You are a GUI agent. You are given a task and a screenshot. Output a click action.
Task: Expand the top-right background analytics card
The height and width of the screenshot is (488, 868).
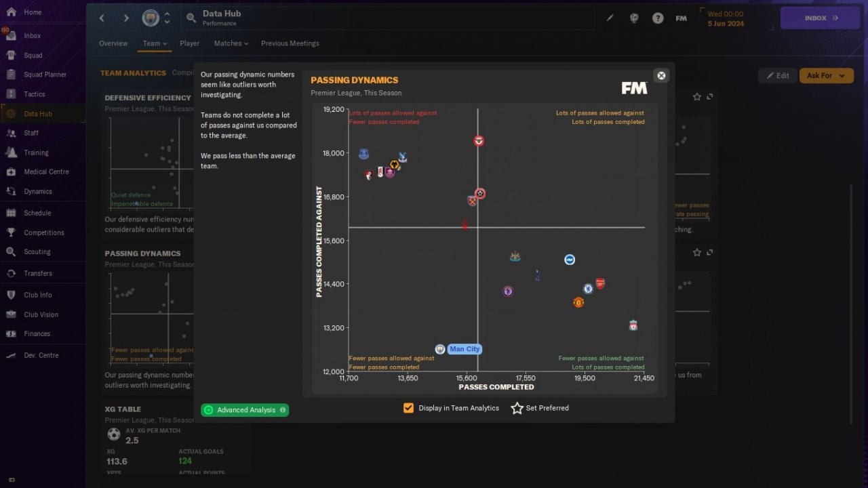pyautogui.click(x=710, y=97)
